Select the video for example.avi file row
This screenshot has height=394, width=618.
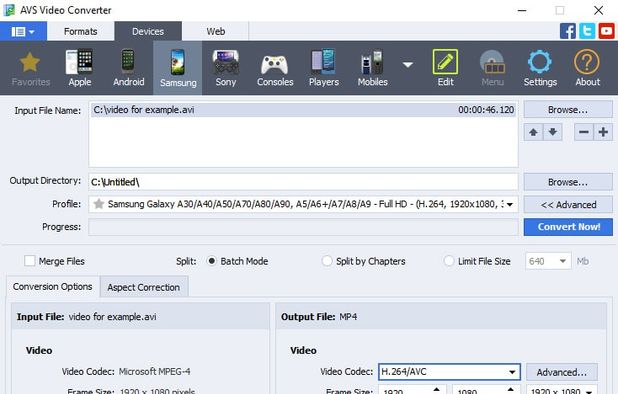point(303,110)
